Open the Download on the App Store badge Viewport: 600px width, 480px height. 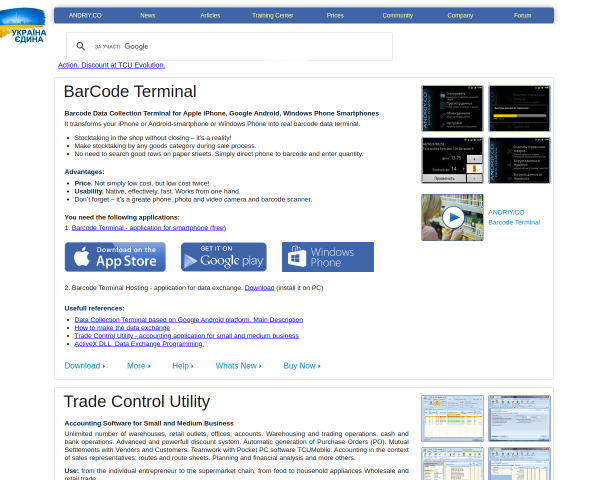click(115, 257)
